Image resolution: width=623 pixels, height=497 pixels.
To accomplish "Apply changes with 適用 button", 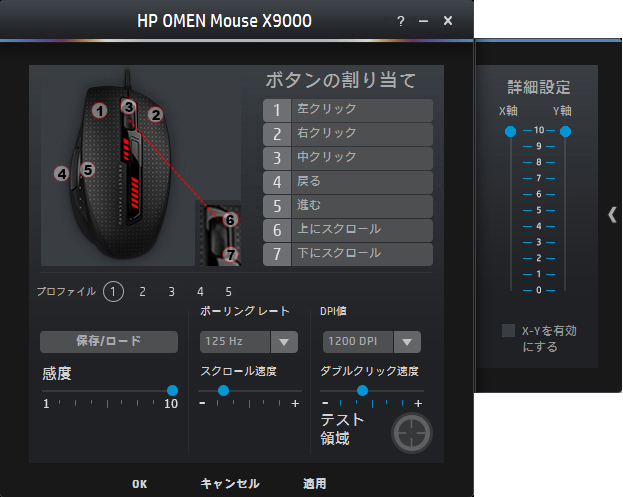I will click(x=315, y=483).
